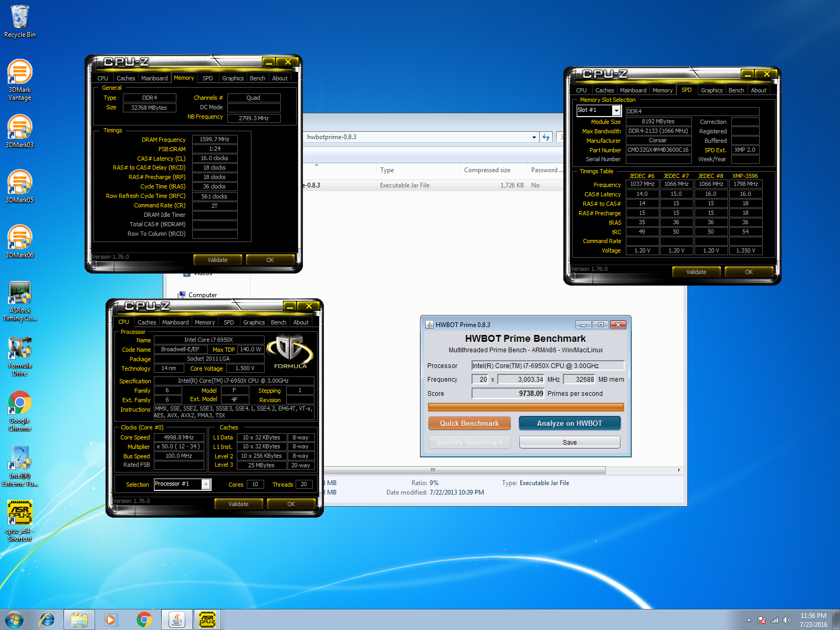Open Formula Drive desktop icon

[20, 356]
